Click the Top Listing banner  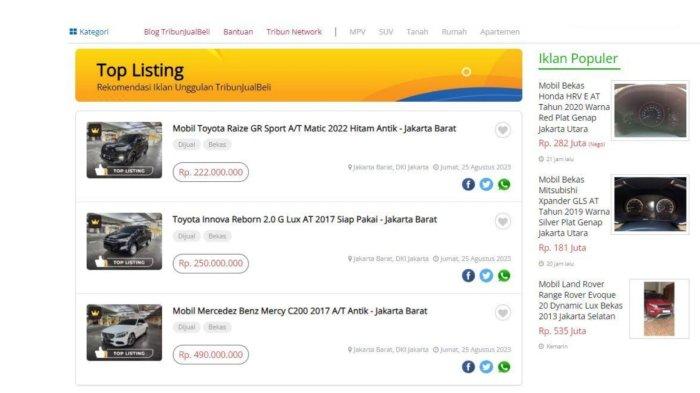point(299,75)
